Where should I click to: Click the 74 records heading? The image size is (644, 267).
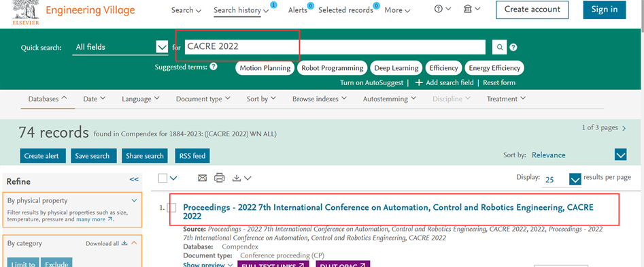point(54,132)
